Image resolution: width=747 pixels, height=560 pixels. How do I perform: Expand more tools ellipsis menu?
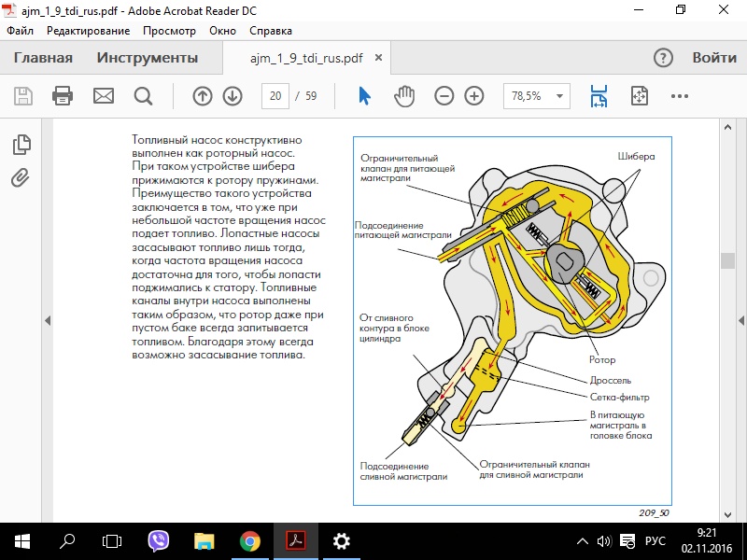coord(680,96)
